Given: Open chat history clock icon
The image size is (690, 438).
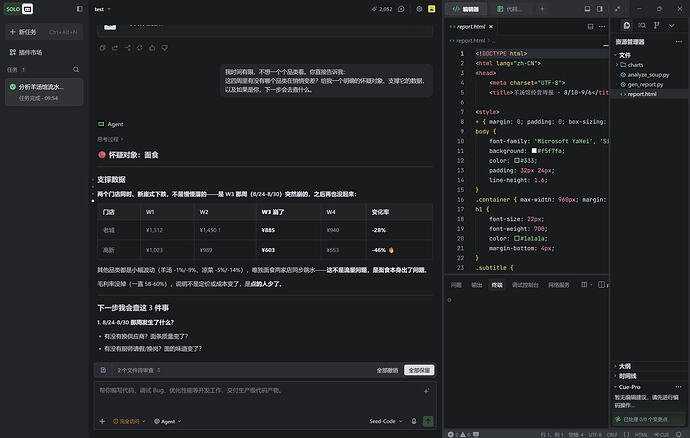Looking at the screenshot, I should click(x=401, y=9).
